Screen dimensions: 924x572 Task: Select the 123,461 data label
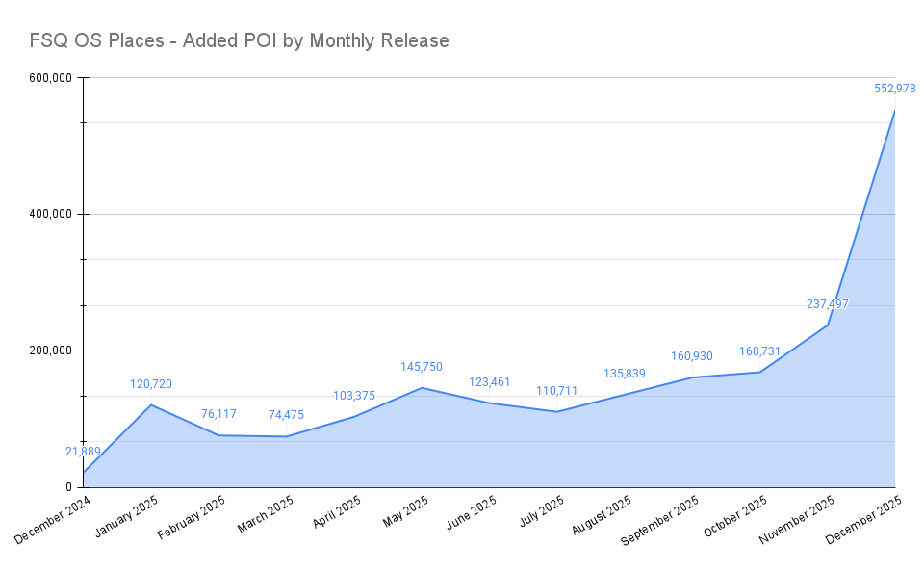489,382
